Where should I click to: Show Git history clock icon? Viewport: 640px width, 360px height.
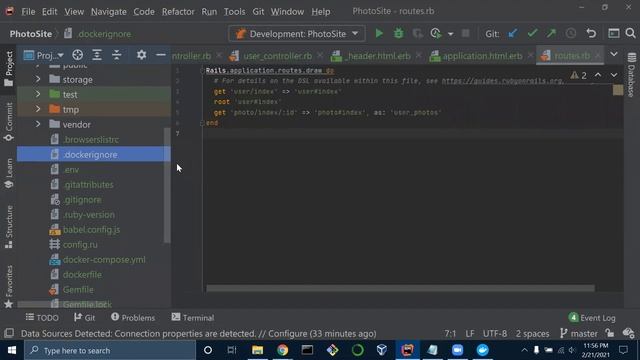571,33
